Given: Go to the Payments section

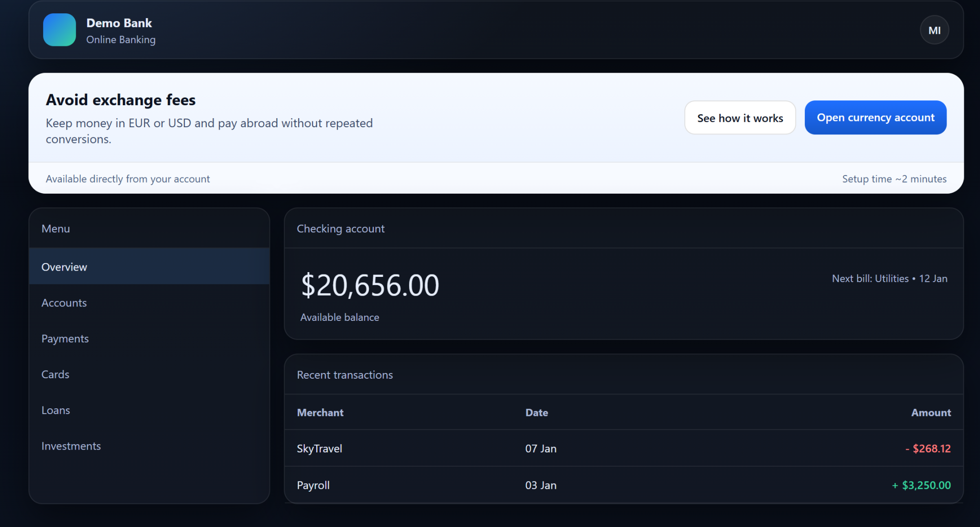Looking at the screenshot, I should click(65, 338).
